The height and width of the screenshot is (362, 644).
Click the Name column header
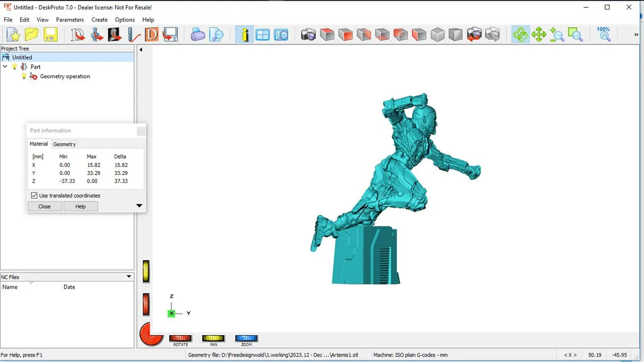click(x=31, y=287)
